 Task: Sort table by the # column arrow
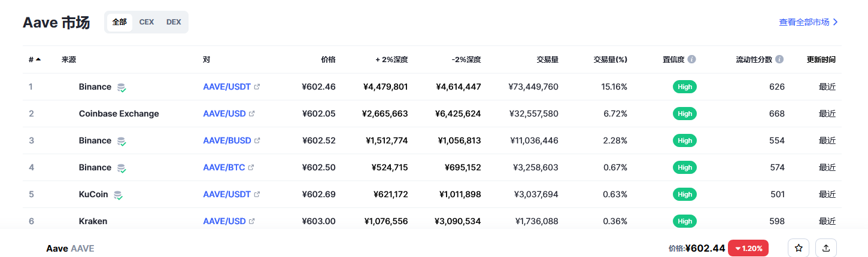(x=38, y=60)
